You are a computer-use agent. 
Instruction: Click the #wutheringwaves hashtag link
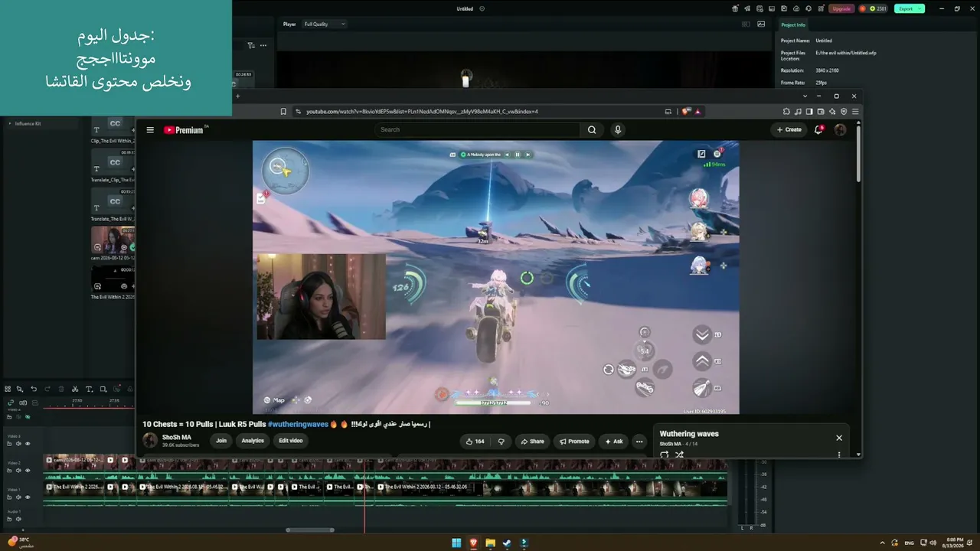pyautogui.click(x=298, y=424)
